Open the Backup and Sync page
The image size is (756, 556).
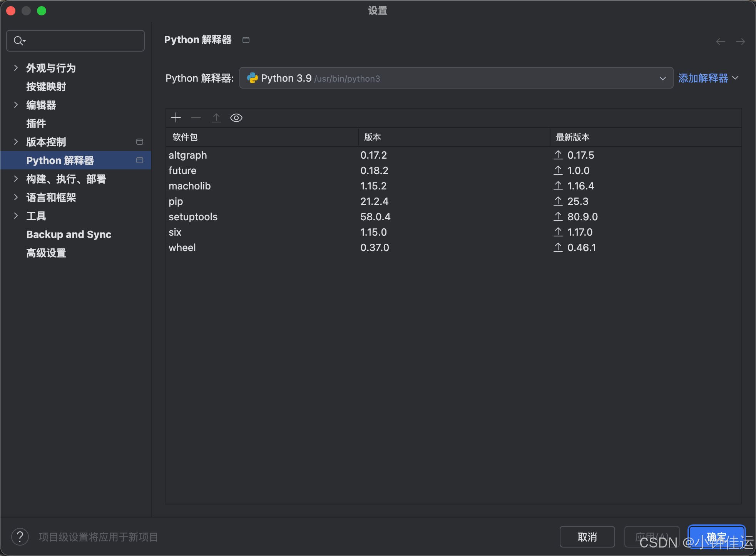(69, 234)
